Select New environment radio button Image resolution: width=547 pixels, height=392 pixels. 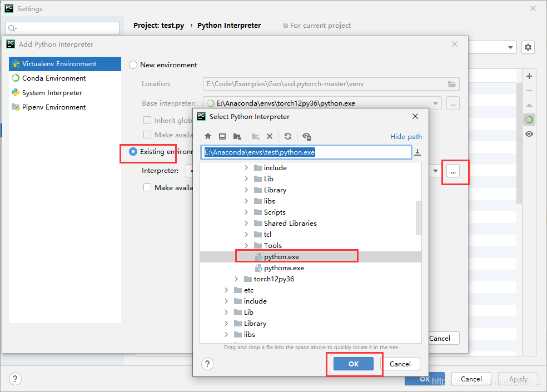tap(133, 65)
